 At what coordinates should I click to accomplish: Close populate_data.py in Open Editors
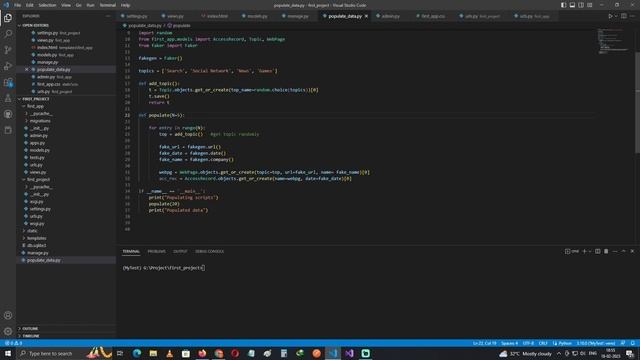pyautogui.click(x=27, y=69)
